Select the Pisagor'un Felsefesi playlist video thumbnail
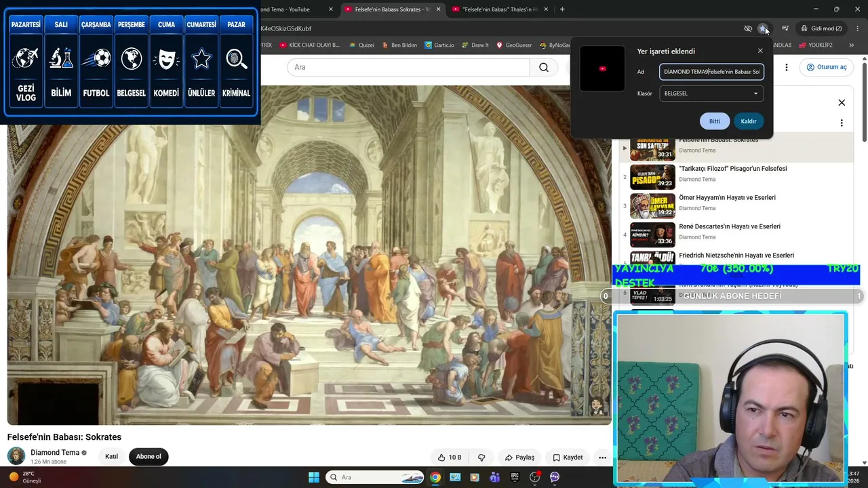 click(652, 177)
